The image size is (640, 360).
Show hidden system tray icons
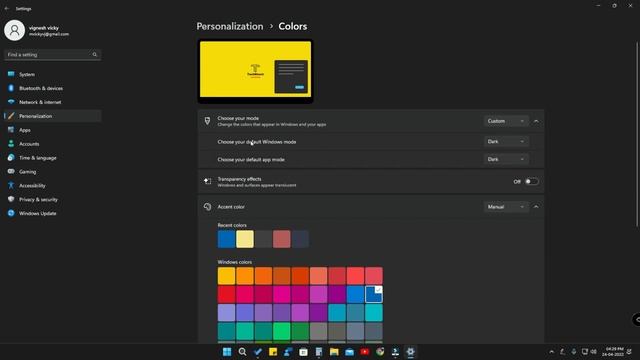tap(551, 352)
